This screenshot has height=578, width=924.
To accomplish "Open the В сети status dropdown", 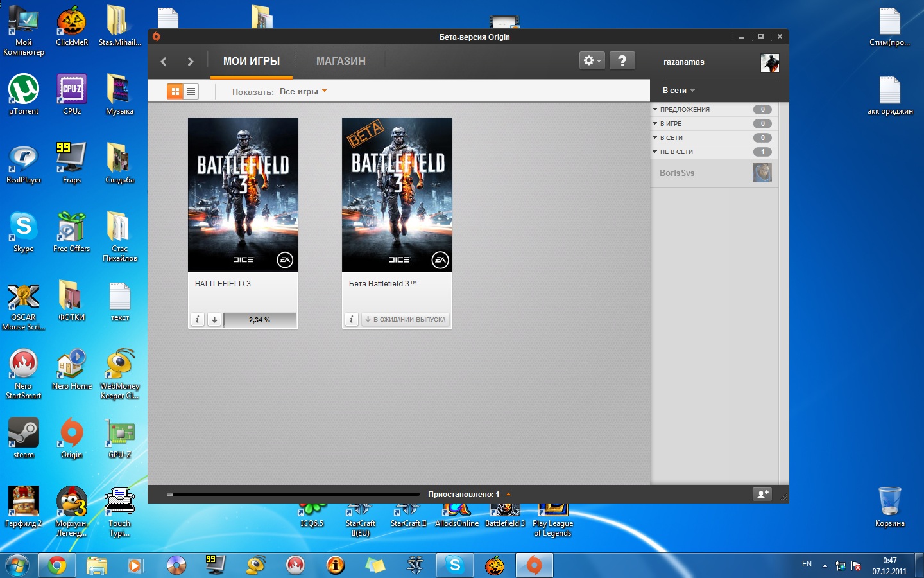I will click(x=679, y=91).
